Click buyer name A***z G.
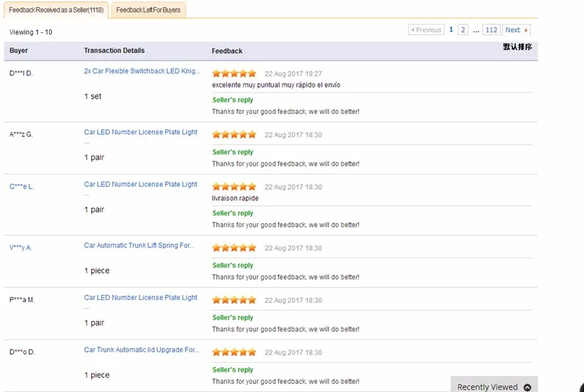This screenshot has height=392, width=584. [x=21, y=134]
